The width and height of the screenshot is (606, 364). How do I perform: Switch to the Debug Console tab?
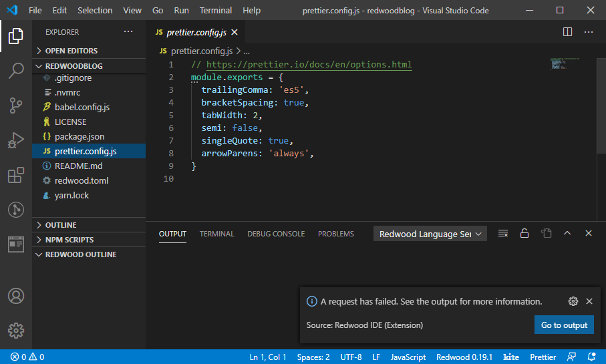(276, 234)
